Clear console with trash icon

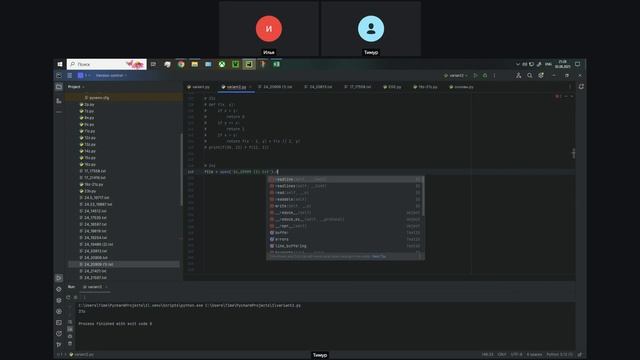(70, 343)
